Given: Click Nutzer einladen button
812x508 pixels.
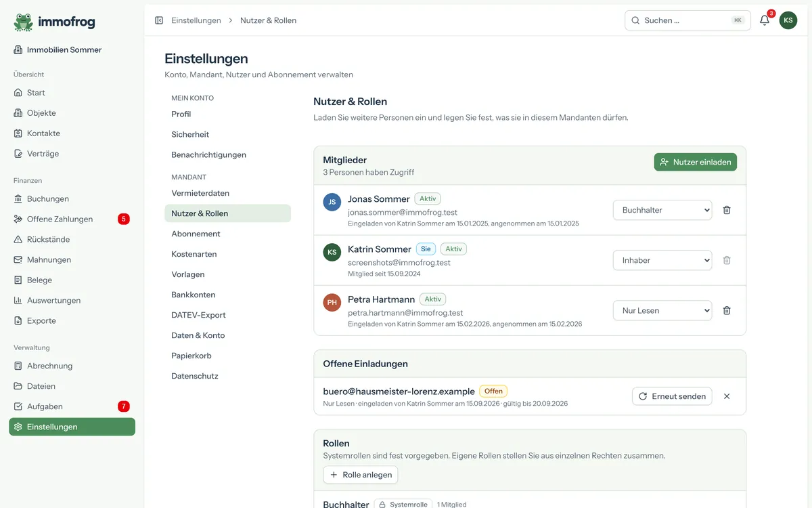Looking at the screenshot, I should [x=695, y=162].
